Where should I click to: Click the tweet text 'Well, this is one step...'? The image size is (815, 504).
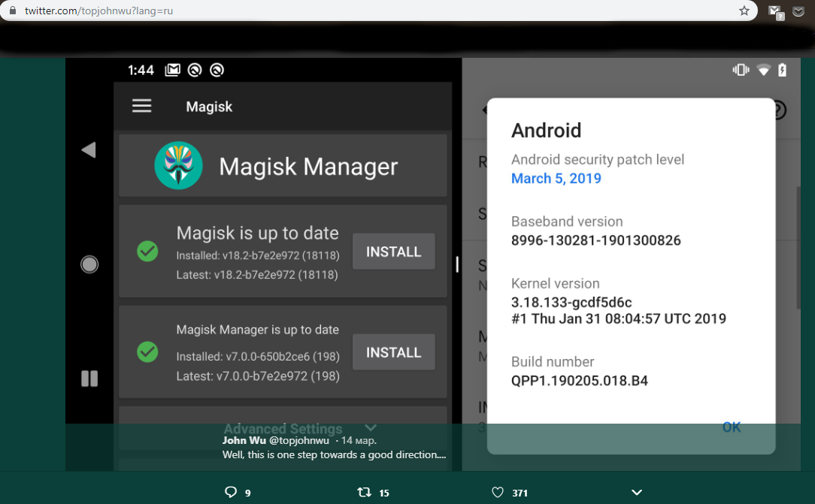335,454
